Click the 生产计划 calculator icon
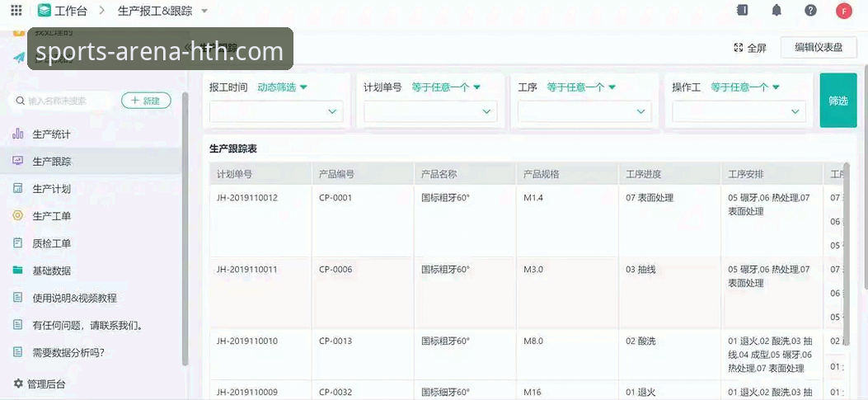The height and width of the screenshot is (400, 868). [17, 188]
